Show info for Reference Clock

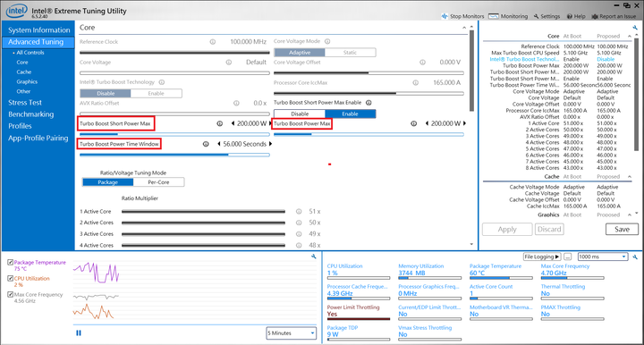[x=213, y=42]
